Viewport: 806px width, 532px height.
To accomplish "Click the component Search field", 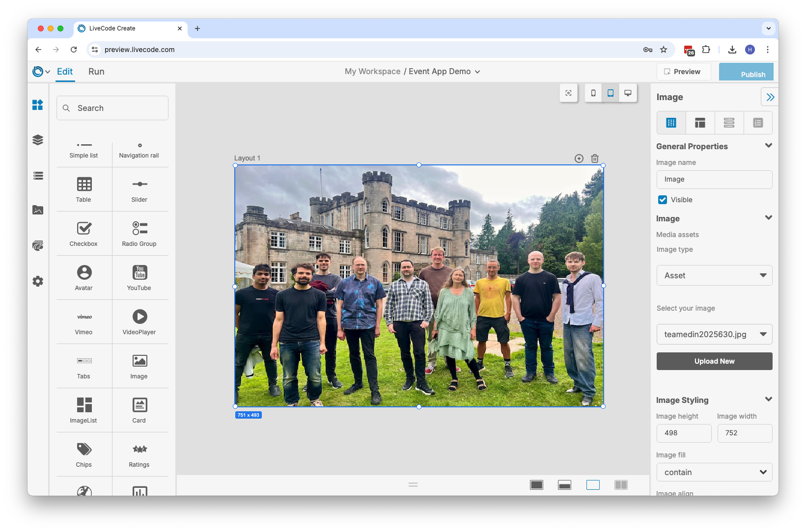I will [x=112, y=108].
